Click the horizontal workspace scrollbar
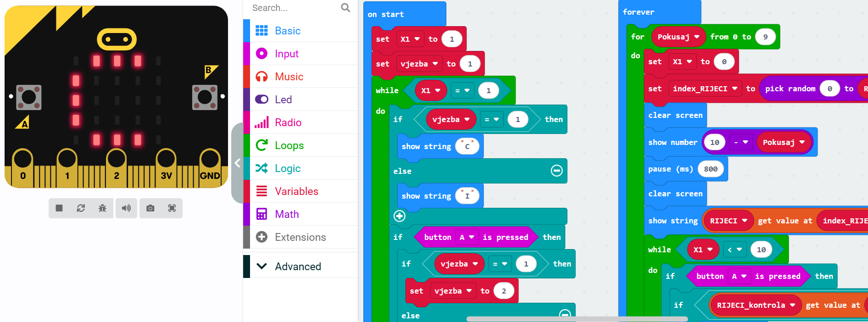 tap(577, 319)
